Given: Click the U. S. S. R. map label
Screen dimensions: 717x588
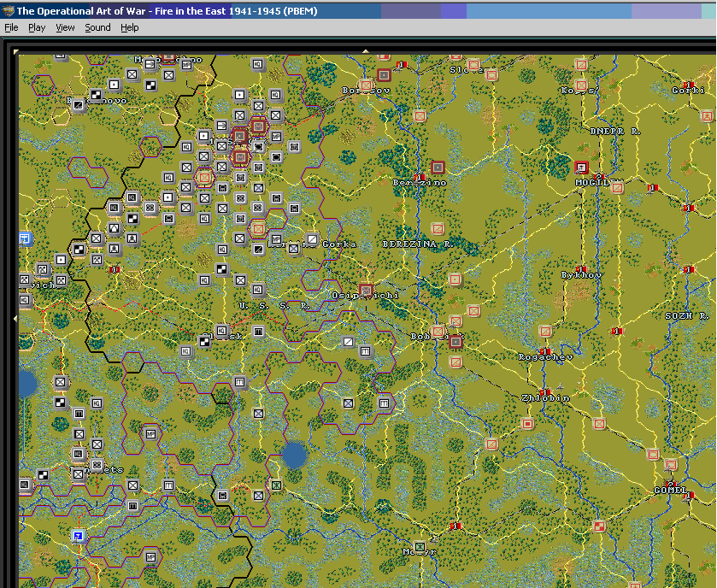Looking at the screenshot, I should (x=274, y=305).
